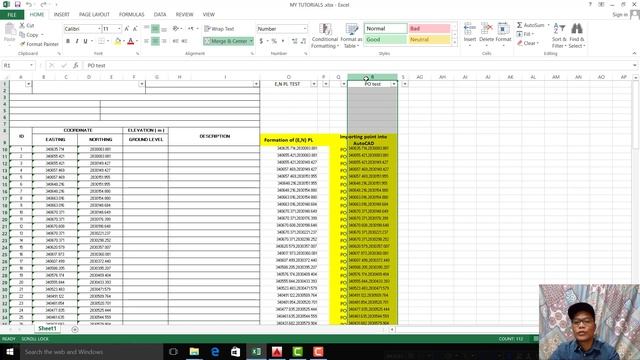Viewport: 640px width, 360px height.
Task: Toggle Wrap Text
Action: (219, 29)
